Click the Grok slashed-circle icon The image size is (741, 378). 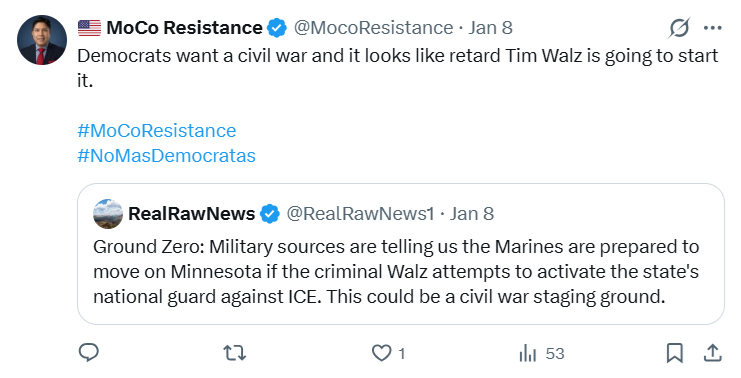[x=679, y=28]
